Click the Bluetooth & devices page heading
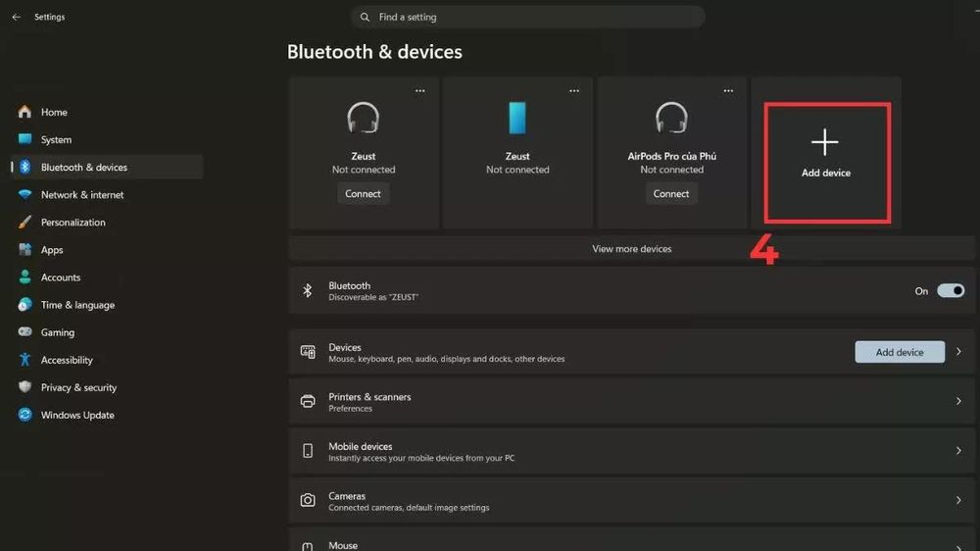980x551 pixels. 374,51
